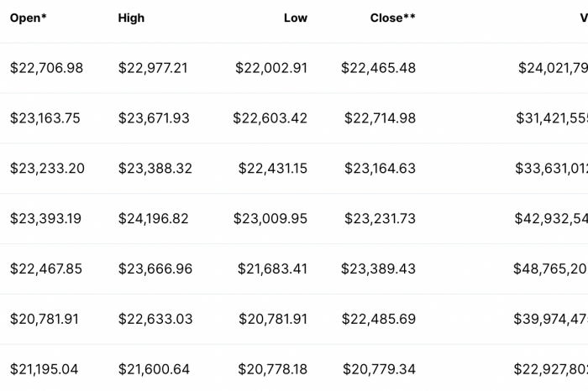Click the $21,195.04 open value
The image size is (588, 391).
click(45, 369)
